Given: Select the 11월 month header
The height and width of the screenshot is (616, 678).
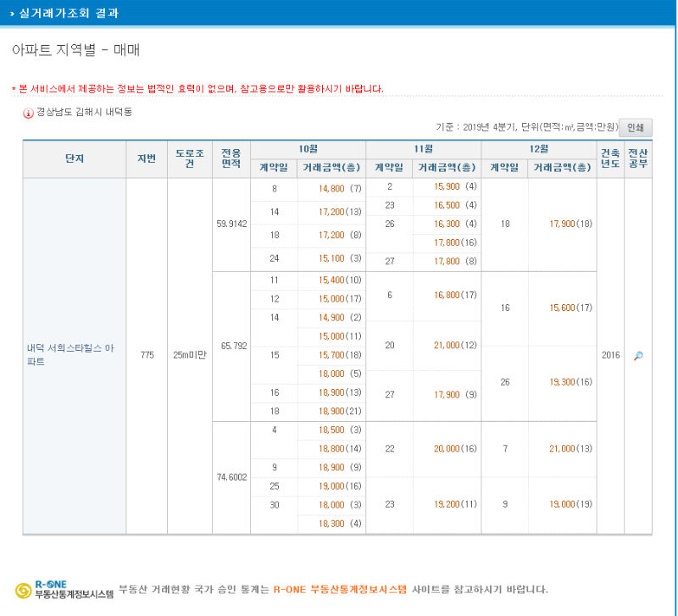Looking at the screenshot, I should (x=423, y=149).
